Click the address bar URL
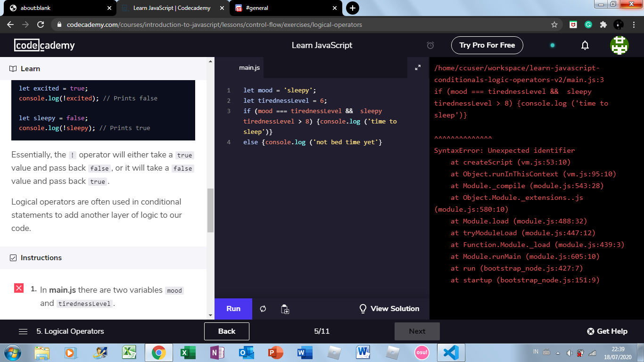This screenshot has height=362, width=644. coord(215,25)
